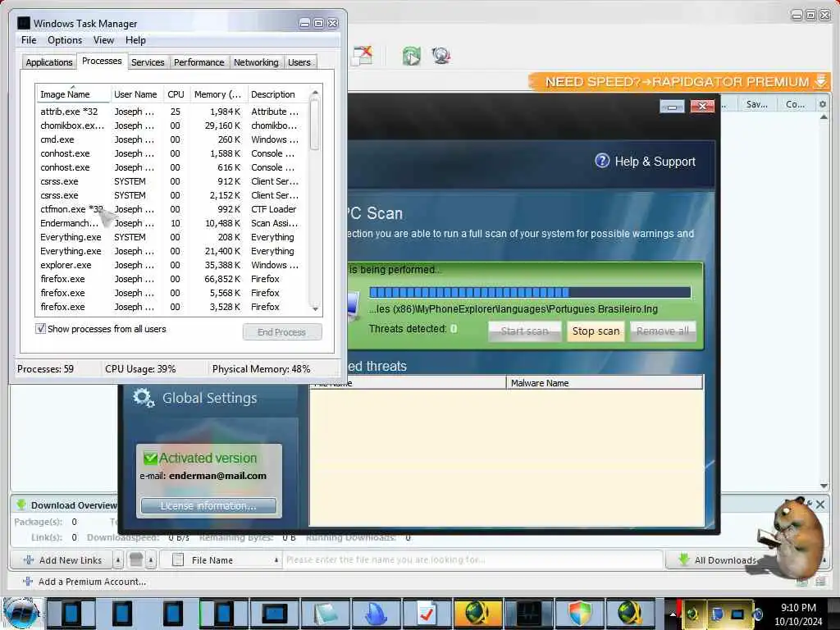The image size is (840, 630).
Task: Click the Download Overview green arrow icon
Action: (x=21, y=504)
